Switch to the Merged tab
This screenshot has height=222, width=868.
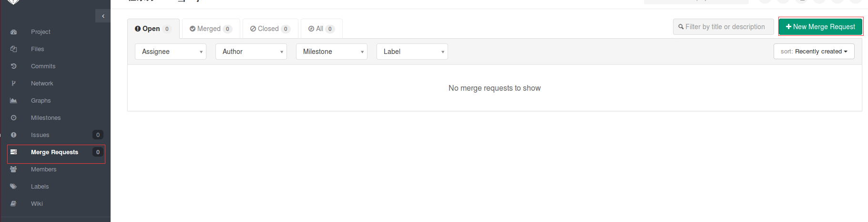tap(211, 29)
